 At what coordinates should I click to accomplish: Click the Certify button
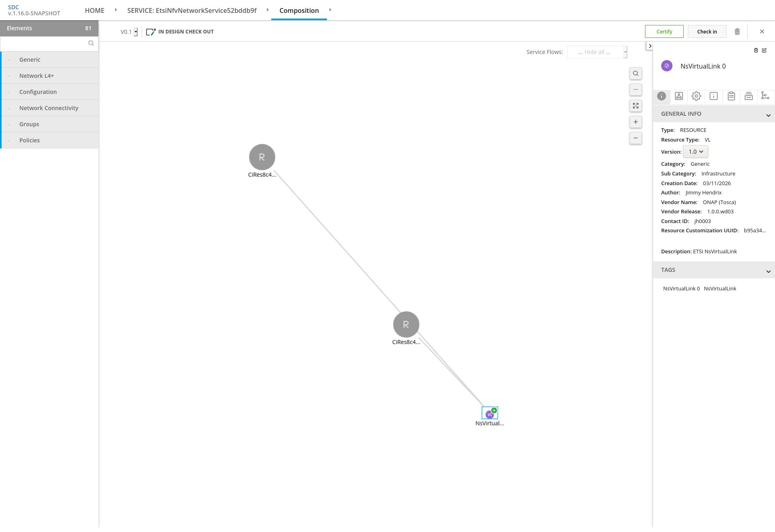664,31
